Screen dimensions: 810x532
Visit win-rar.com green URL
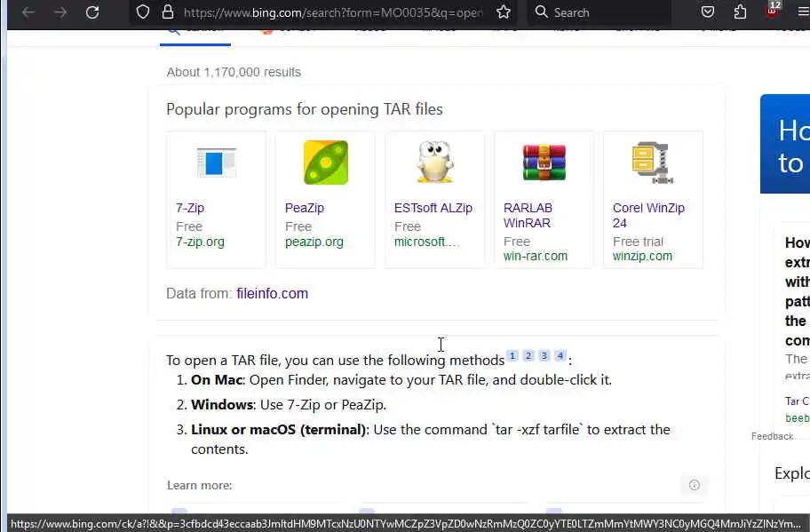pyautogui.click(x=536, y=256)
